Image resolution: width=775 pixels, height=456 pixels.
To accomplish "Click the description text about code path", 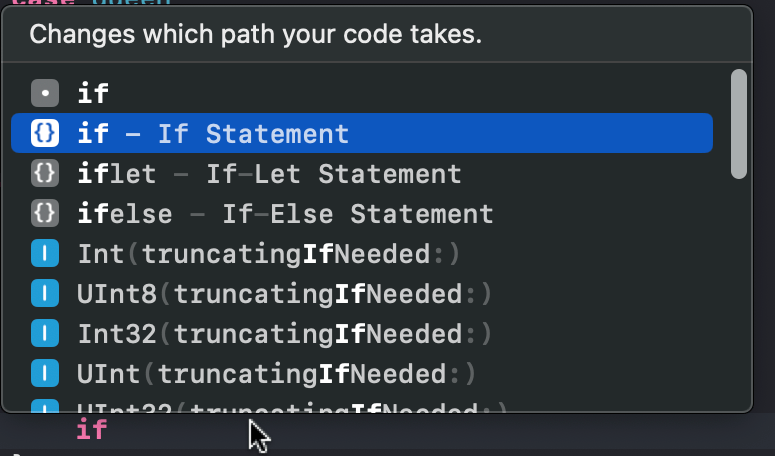I will pyautogui.click(x=256, y=36).
